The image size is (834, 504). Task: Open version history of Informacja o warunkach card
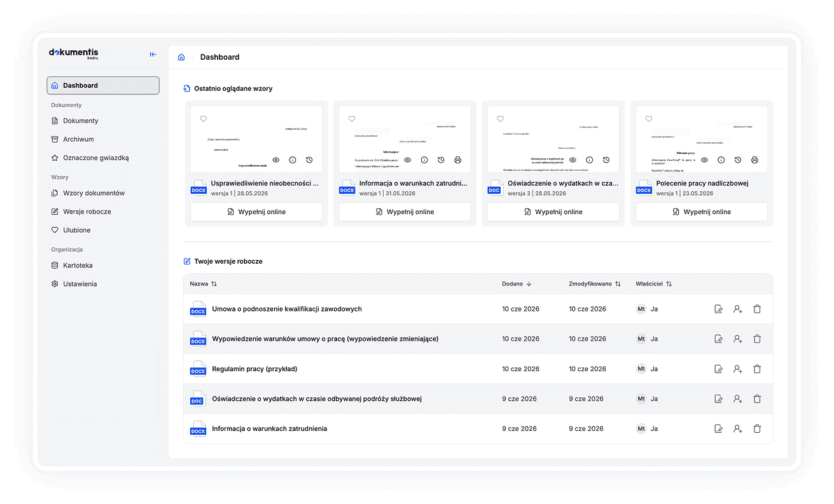click(x=441, y=160)
